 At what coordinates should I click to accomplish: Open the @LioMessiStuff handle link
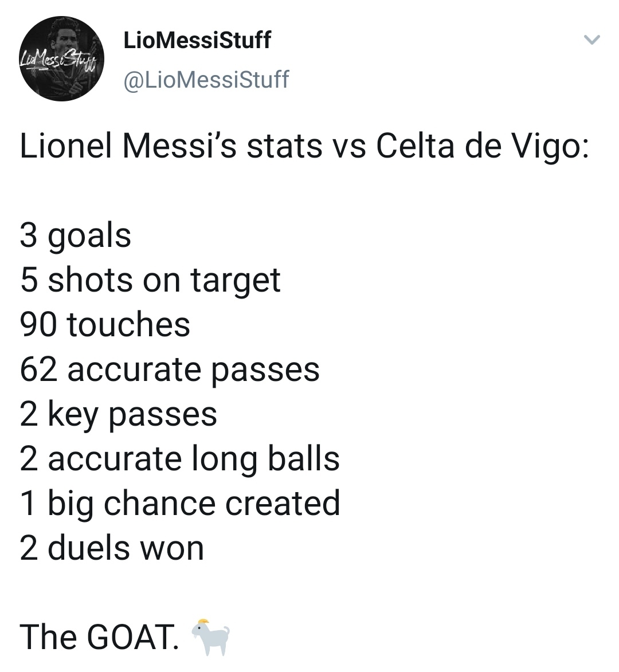tap(206, 80)
